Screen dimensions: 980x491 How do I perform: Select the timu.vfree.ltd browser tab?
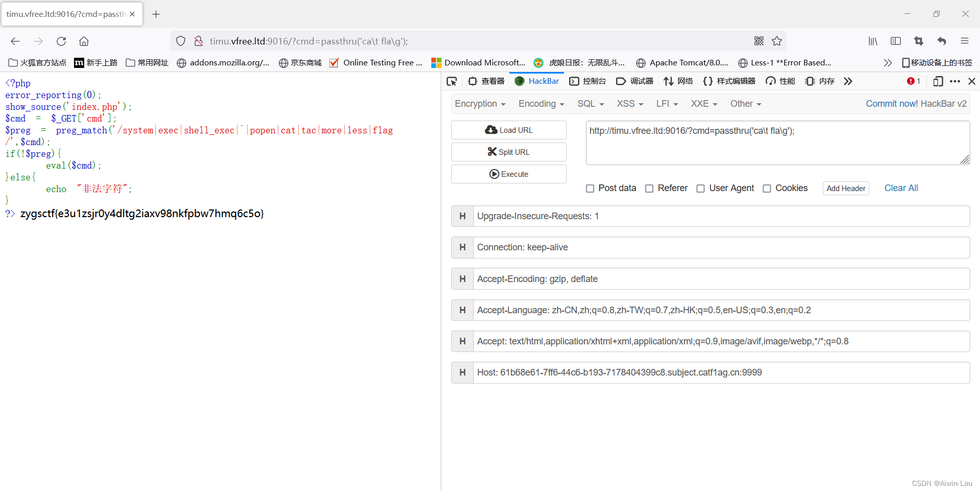tap(66, 14)
